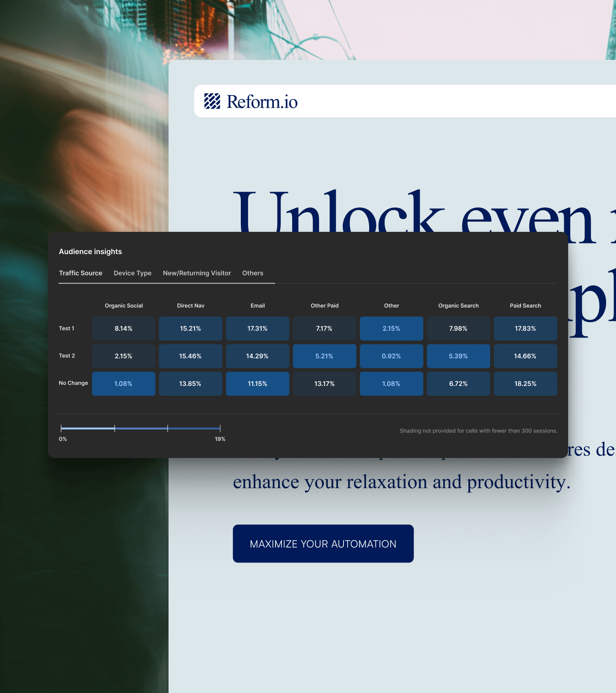Viewport: 616px width, 693px height.
Task: Switch to the Others tab
Action: tap(253, 273)
